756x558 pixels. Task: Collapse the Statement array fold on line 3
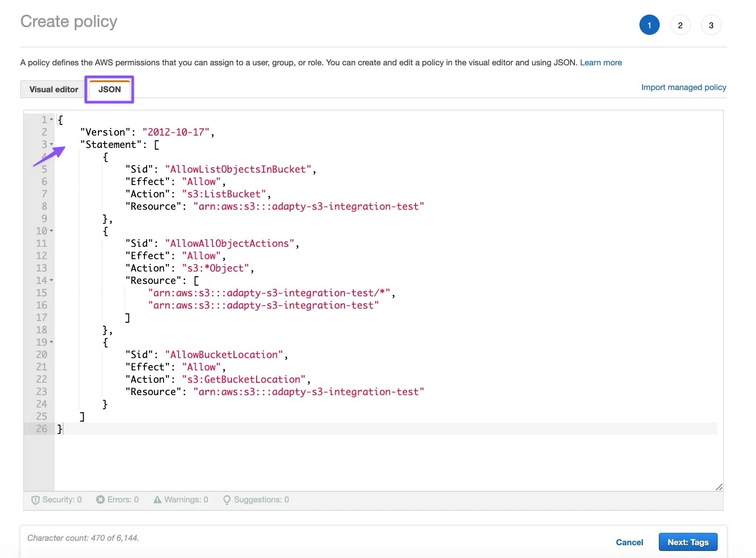click(52, 144)
